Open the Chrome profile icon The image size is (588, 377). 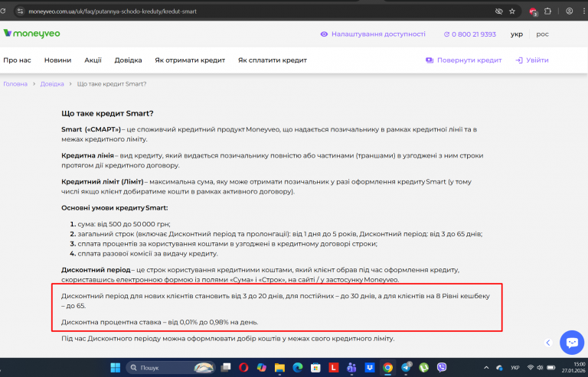coord(570,11)
